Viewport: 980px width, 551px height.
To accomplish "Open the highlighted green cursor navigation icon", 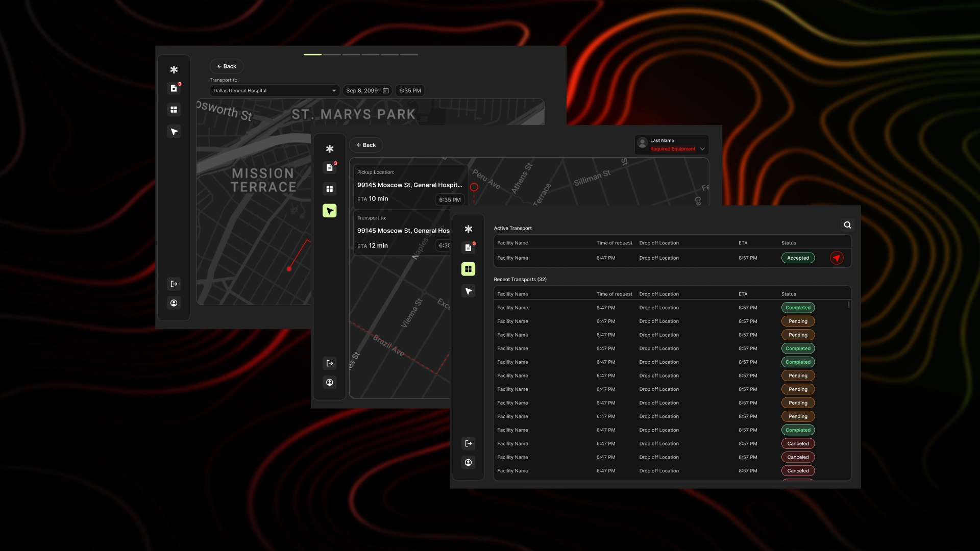I will [x=329, y=211].
